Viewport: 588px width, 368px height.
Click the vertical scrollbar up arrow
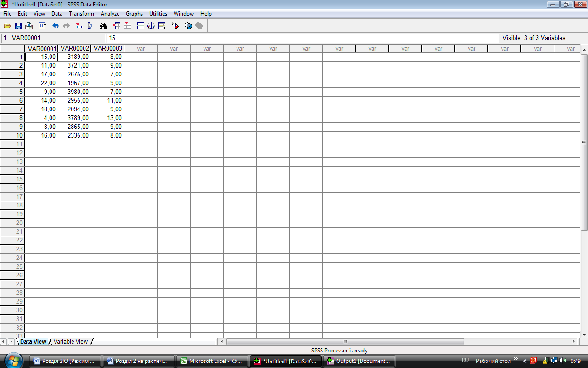[x=584, y=50]
